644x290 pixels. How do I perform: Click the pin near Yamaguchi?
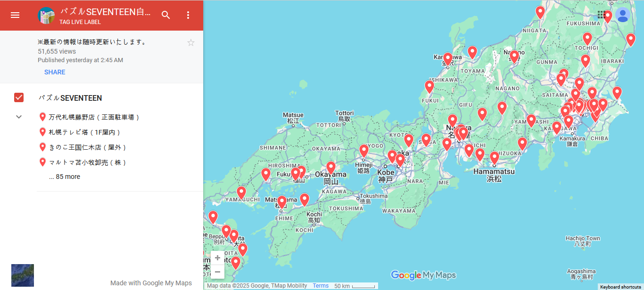click(x=241, y=193)
